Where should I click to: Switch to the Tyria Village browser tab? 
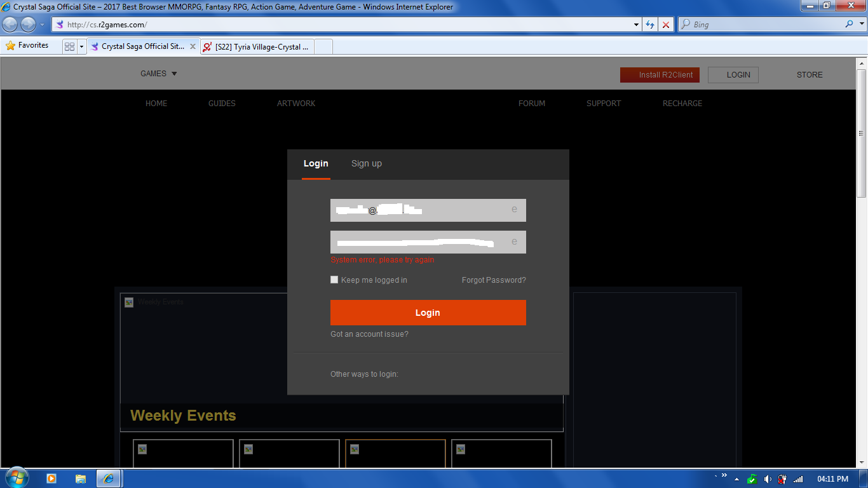[257, 46]
